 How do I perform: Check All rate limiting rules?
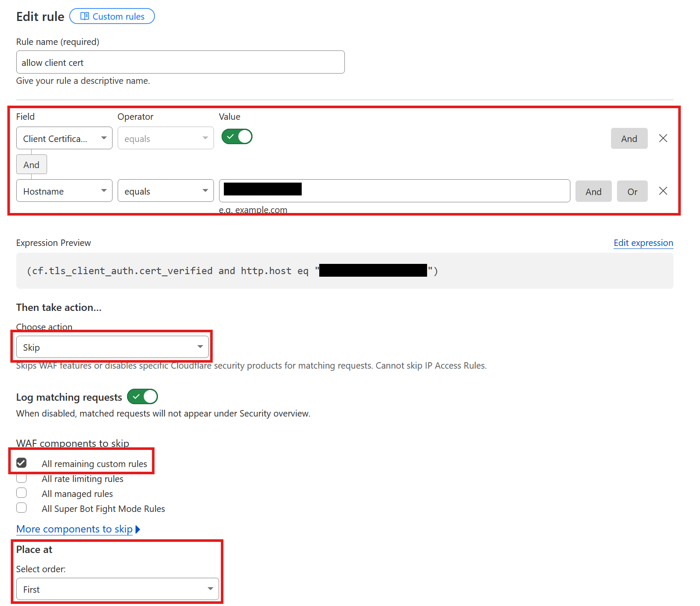(21, 478)
